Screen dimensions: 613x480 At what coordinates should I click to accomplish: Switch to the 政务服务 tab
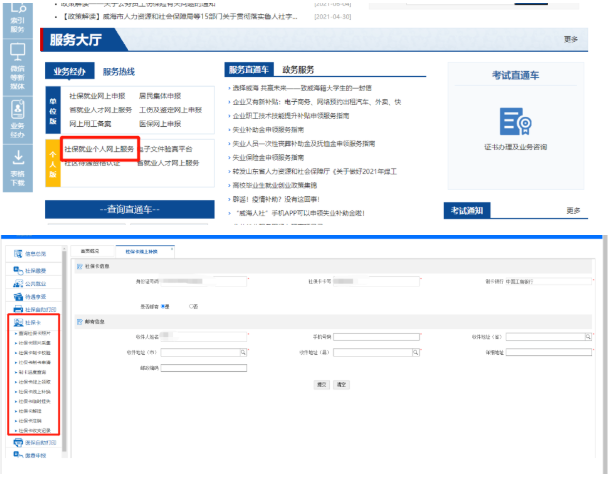[298, 70]
